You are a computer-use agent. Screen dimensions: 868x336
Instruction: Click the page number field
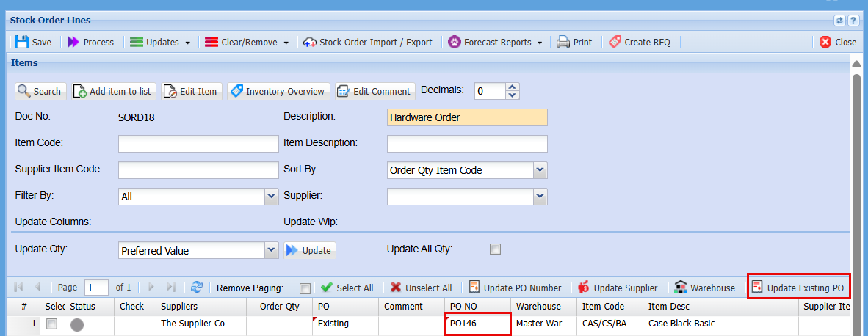point(96,288)
